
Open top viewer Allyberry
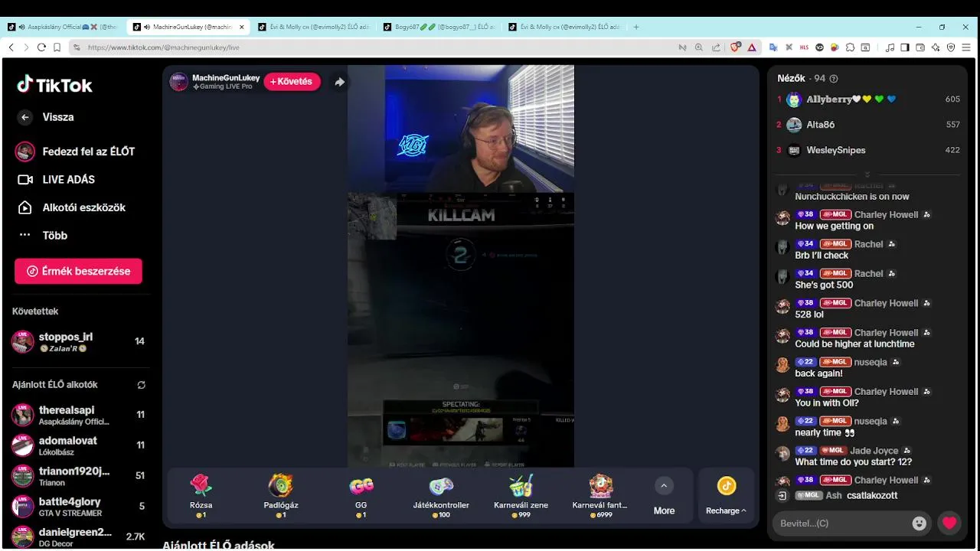(868, 99)
